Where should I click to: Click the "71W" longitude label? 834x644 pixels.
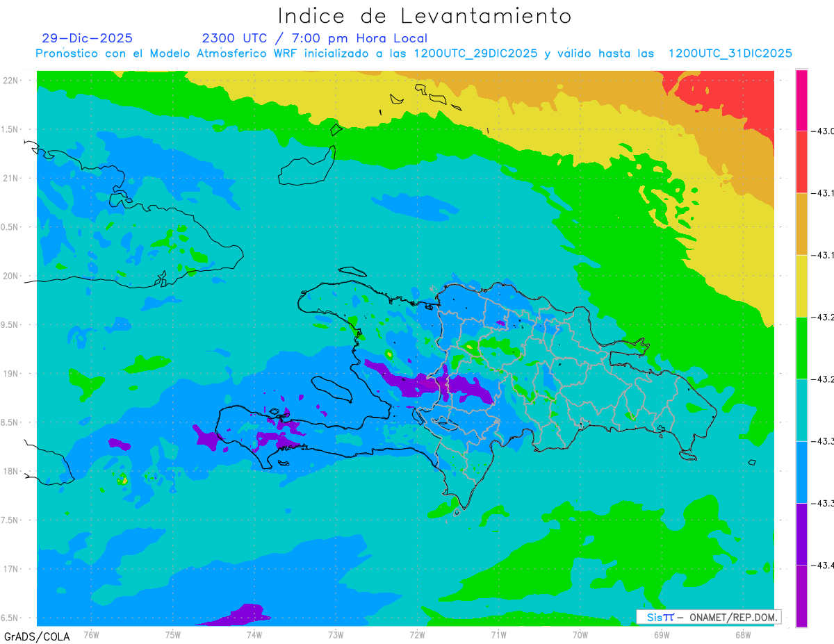(x=498, y=634)
